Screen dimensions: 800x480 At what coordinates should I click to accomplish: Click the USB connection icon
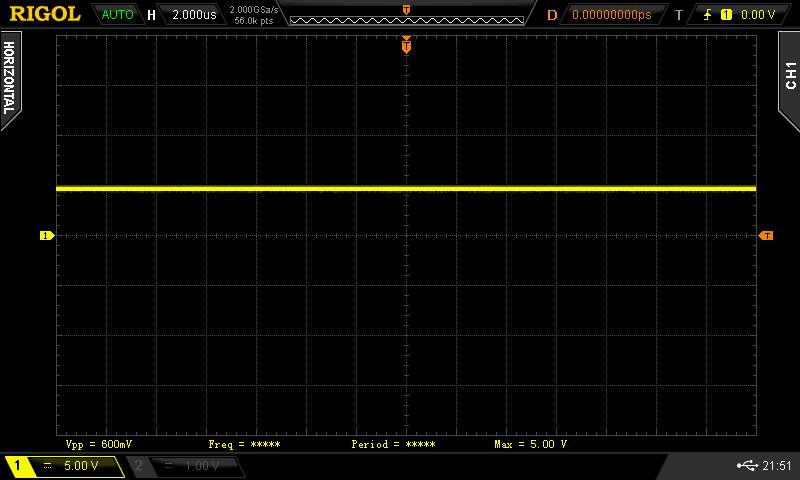tap(745, 466)
